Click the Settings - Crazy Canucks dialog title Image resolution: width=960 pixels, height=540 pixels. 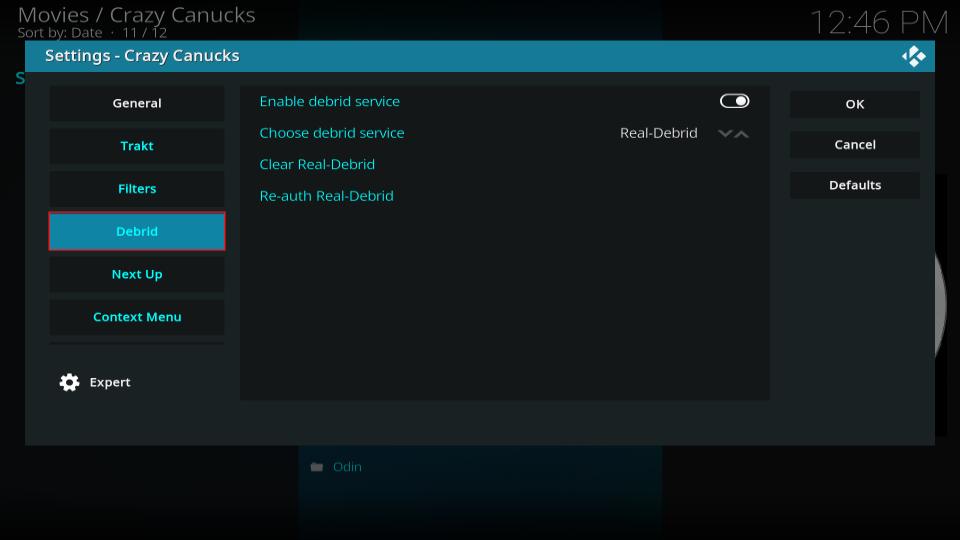pos(142,56)
